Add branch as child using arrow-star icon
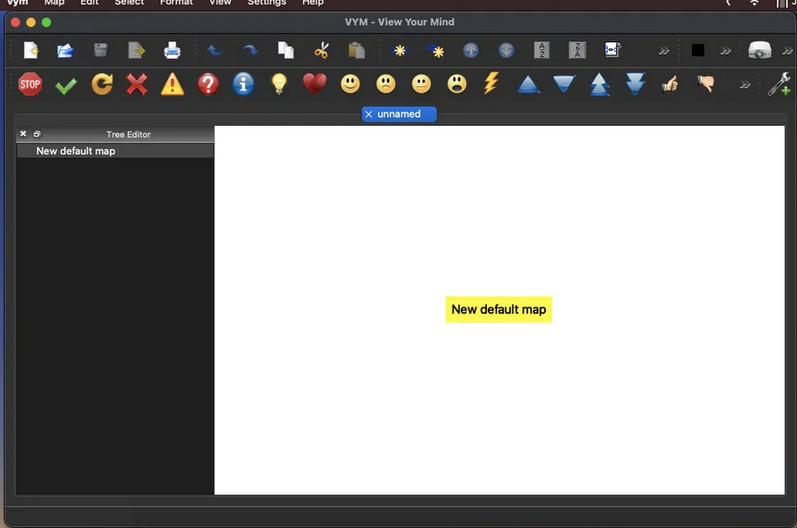 436,50
